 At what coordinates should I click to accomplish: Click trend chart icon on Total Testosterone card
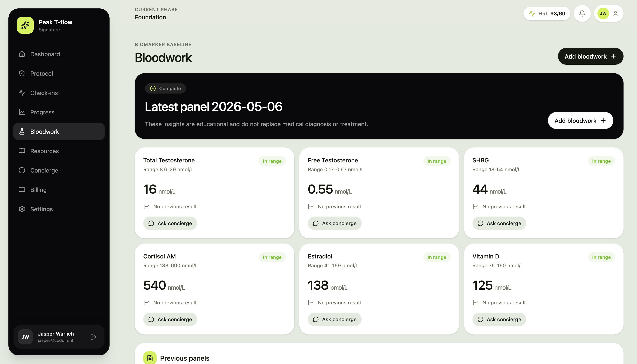point(146,206)
